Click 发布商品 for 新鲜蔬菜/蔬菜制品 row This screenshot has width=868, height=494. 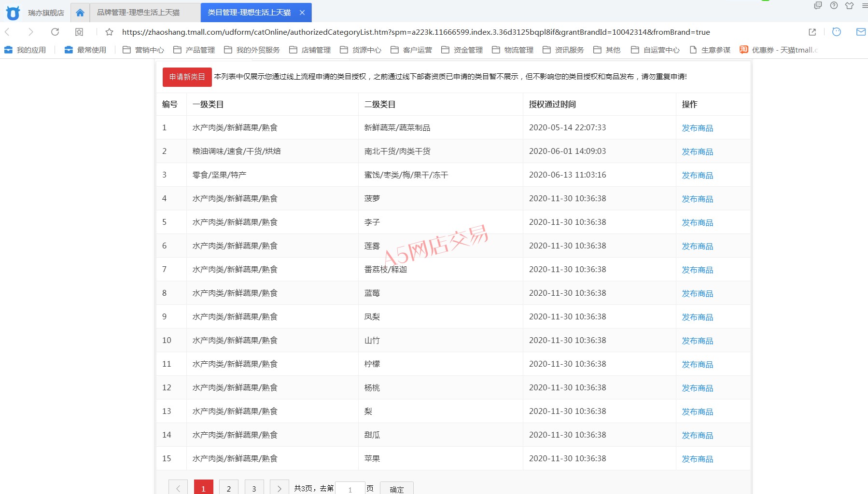pos(697,128)
